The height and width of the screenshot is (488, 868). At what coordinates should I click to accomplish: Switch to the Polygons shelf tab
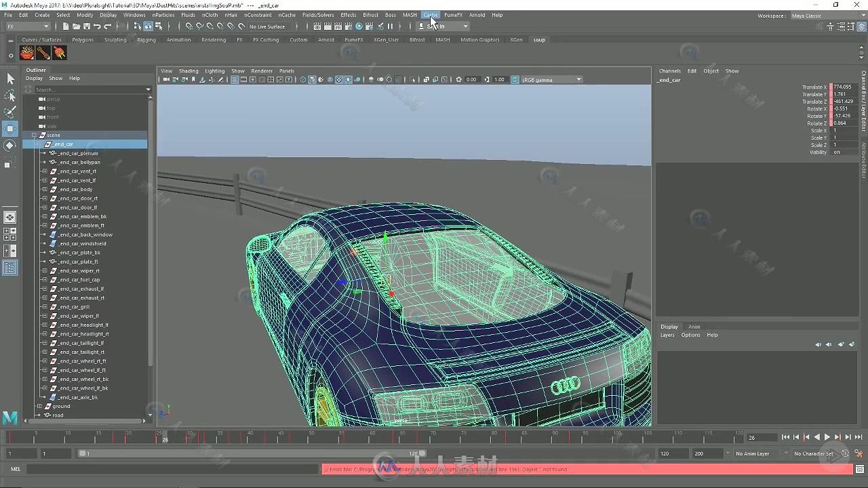coord(83,39)
